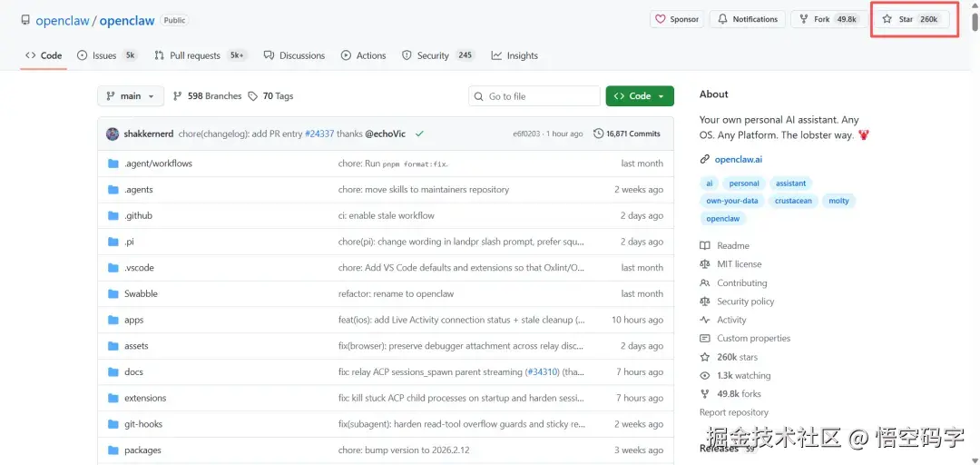Click the 'assistant' topic tag
This screenshot has width=980, height=465.
point(790,183)
